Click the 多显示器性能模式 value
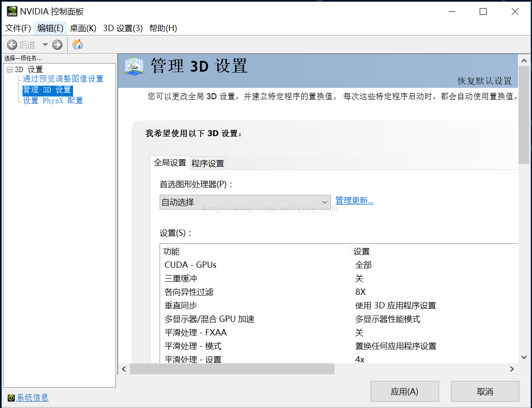This screenshot has height=408, width=532. point(387,319)
